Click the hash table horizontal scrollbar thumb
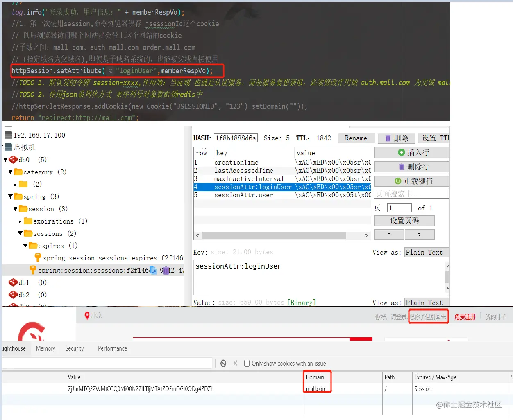The height and width of the screenshot is (420, 513). pos(274,236)
